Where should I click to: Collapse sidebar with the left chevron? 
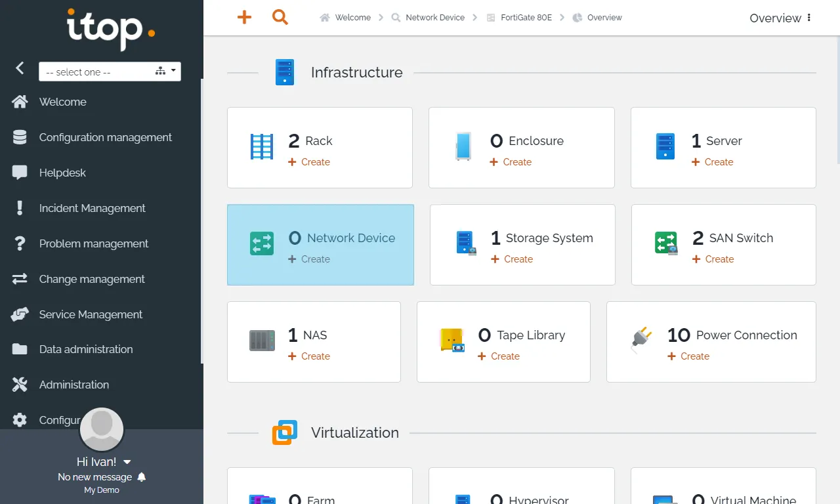point(20,68)
